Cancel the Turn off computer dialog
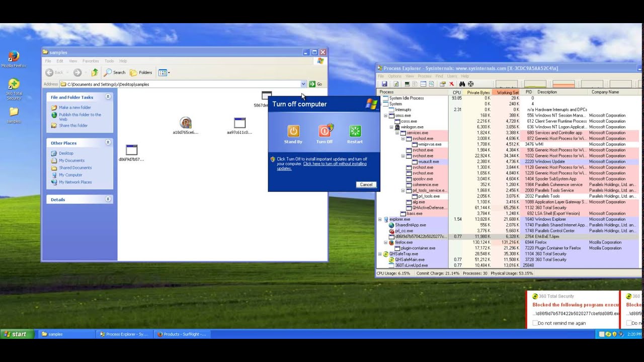The height and width of the screenshot is (362, 644). [366, 185]
